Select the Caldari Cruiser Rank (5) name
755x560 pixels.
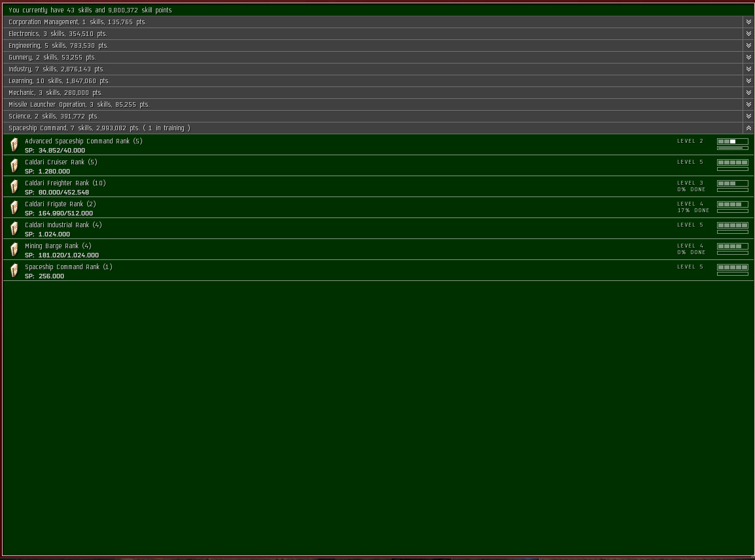coord(61,162)
